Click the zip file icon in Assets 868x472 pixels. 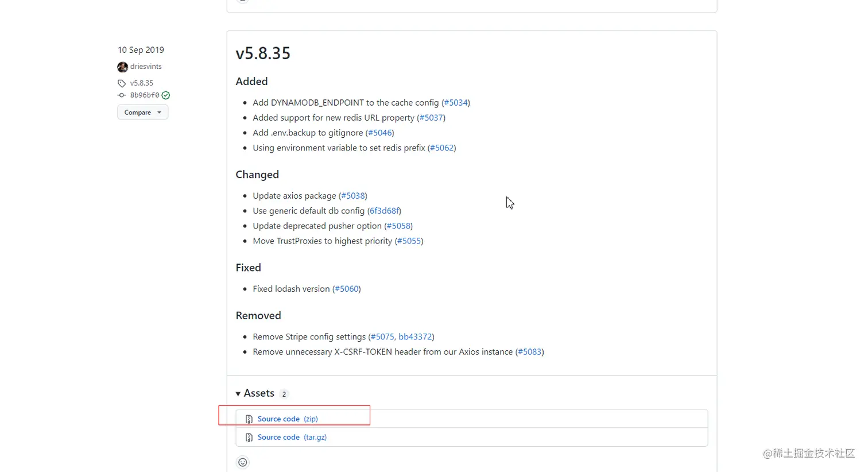click(x=249, y=419)
